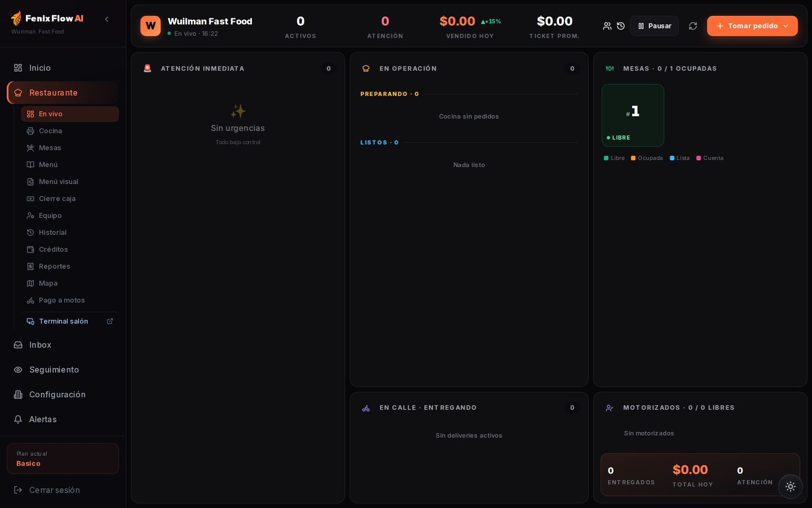The image size is (812, 508).
Task: Open Configuración in the sidebar
Action: click(x=63, y=395)
